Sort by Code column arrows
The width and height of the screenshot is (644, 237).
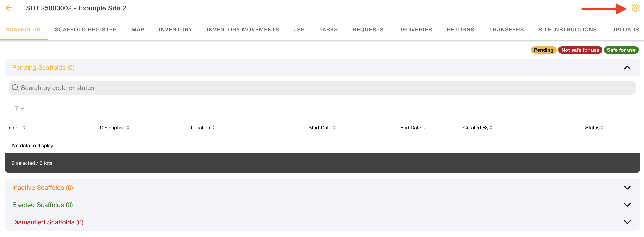coord(24,128)
